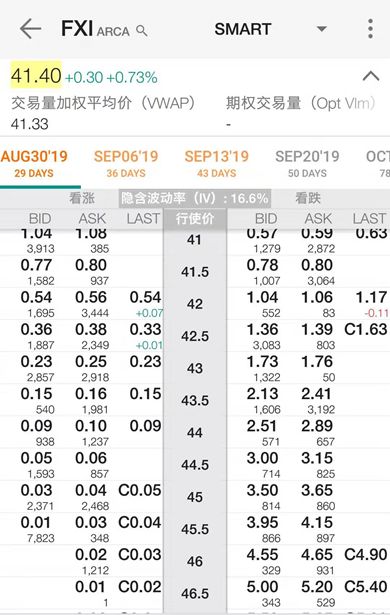Tap call bid 0.54 at strike 42

click(x=36, y=297)
